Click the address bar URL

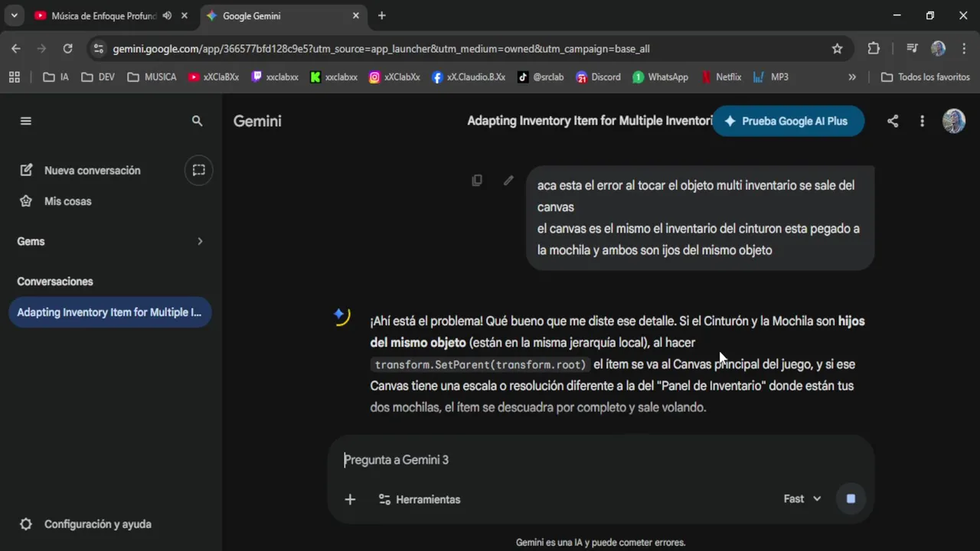click(x=381, y=48)
